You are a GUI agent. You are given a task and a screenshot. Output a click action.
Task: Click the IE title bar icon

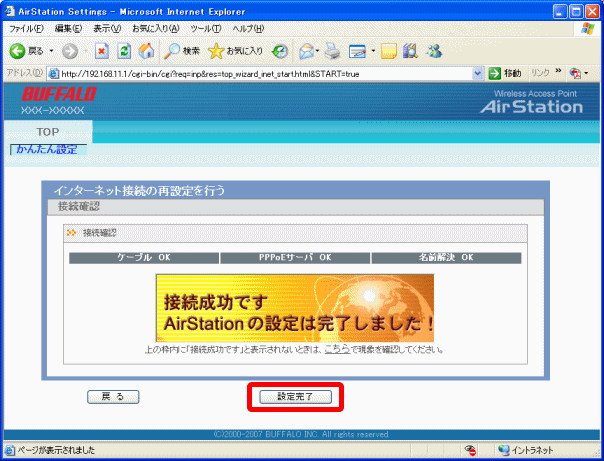[9, 11]
